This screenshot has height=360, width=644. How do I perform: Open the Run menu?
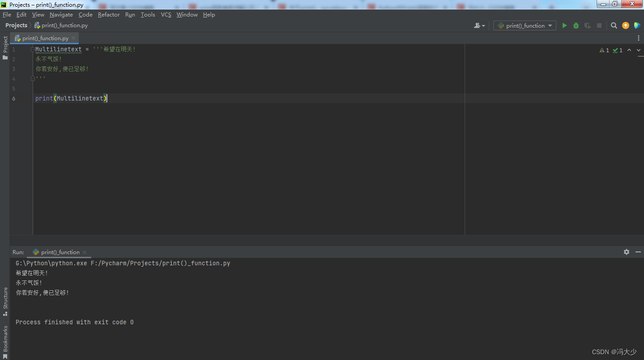130,15
